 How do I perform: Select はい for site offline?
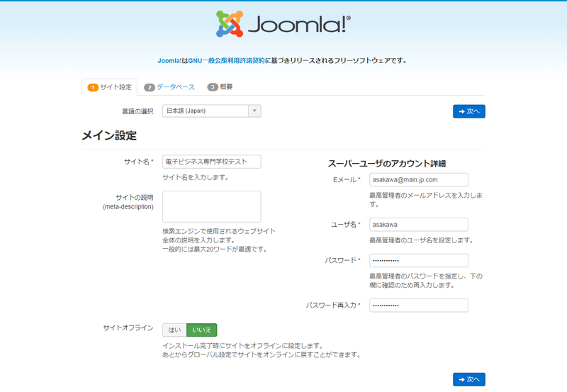(174, 330)
